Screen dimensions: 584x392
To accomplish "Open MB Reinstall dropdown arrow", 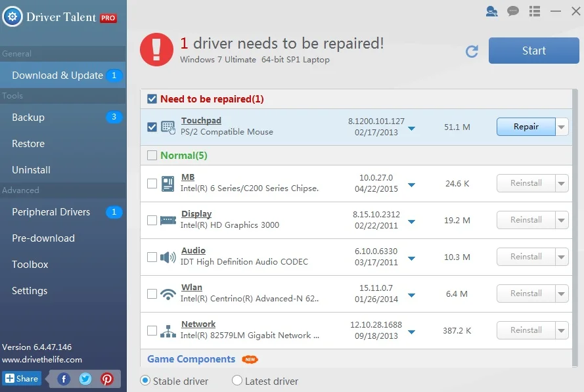I will [x=562, y=184].
